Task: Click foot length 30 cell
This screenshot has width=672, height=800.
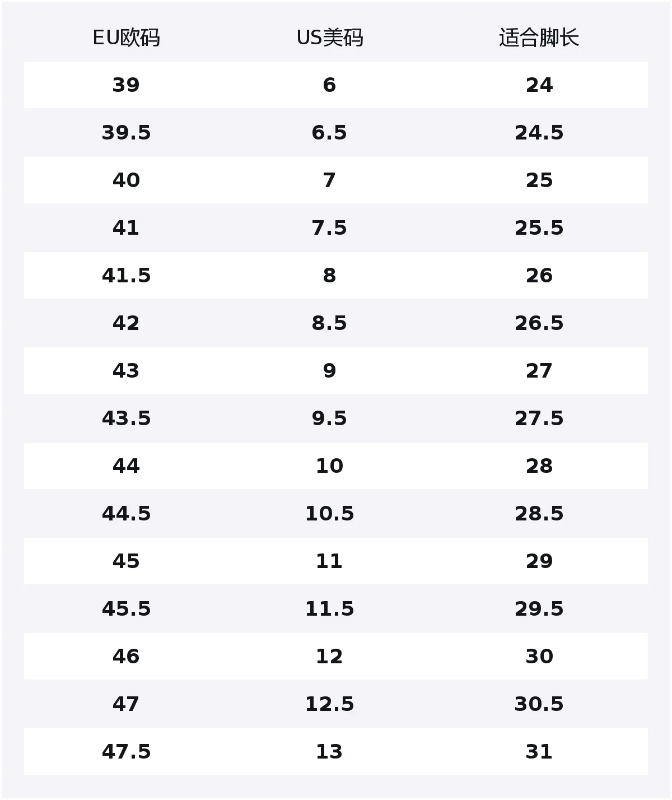Action: pos(539,657)
